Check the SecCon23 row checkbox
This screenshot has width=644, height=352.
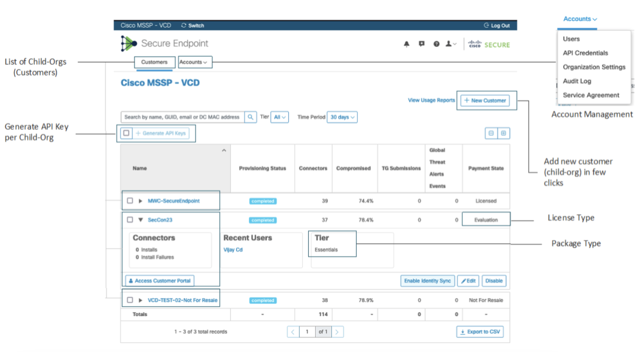pyautogui.click(x=130, y=220)
